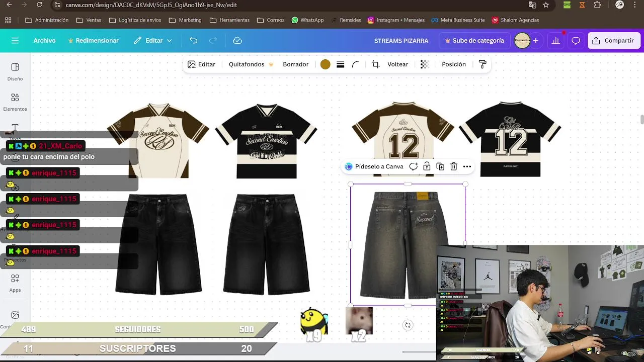The image size is (644, 362).
Task: Open the browser extensions puzzle icon
Action: point(598,5)
